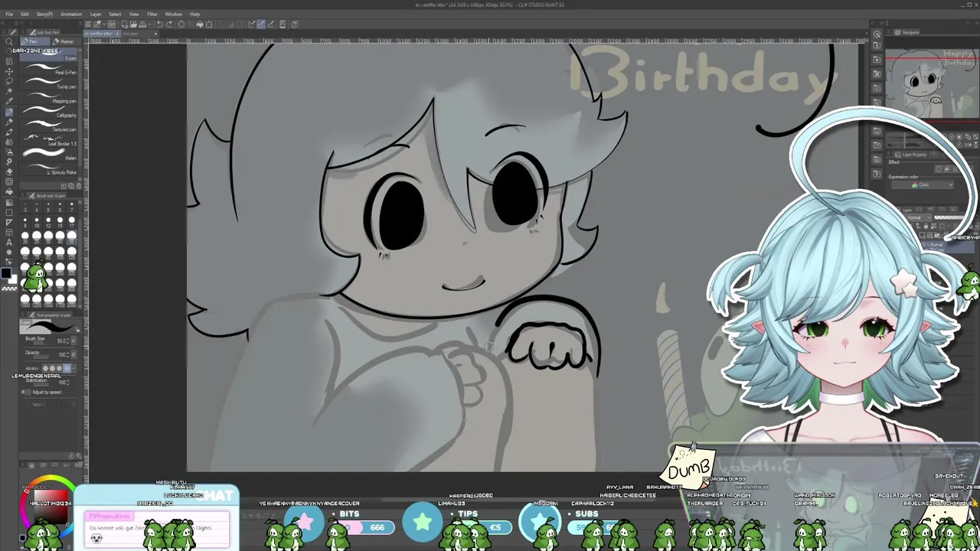This screenshot has width=980, height=551.
Task: Switch to the Pen sub tool tab
Action: (34, 41)
